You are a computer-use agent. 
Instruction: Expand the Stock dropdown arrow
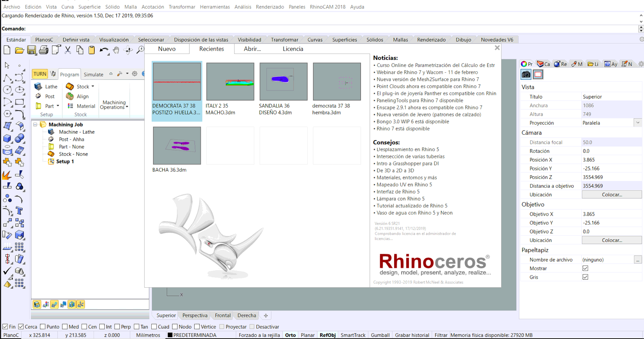[93, 86]
